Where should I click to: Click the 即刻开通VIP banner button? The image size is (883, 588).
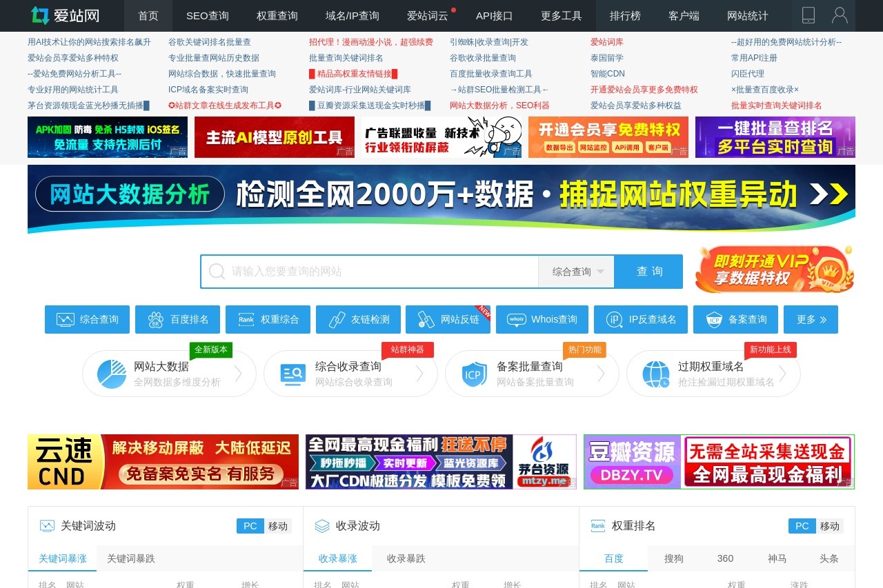click(775, 270)
